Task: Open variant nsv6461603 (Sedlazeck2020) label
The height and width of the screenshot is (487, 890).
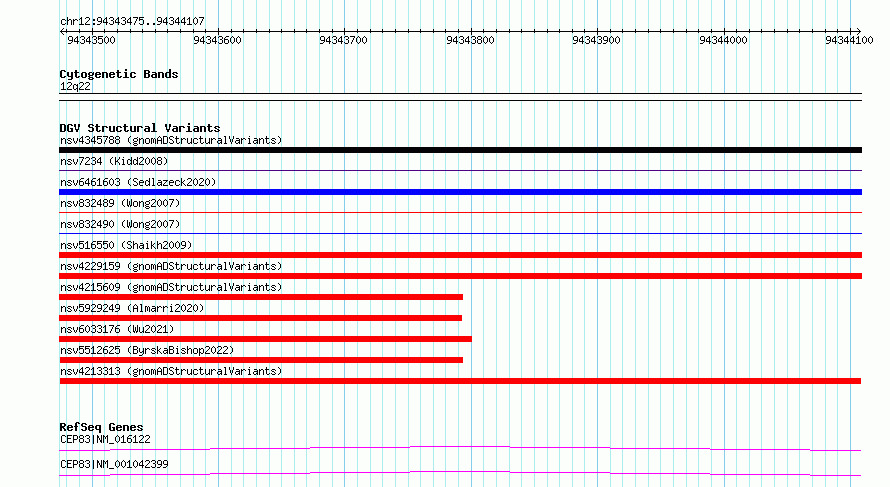Action: [x=138, y=182]
